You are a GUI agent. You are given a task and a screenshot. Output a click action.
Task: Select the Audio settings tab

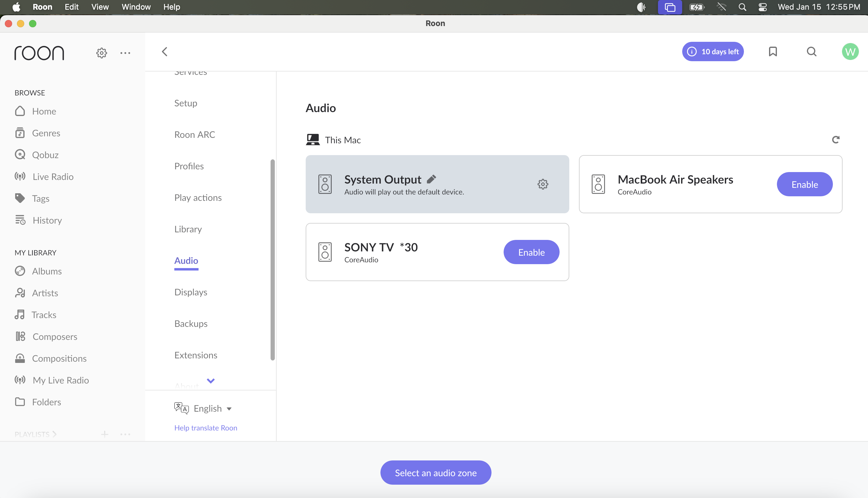(186, 261)
